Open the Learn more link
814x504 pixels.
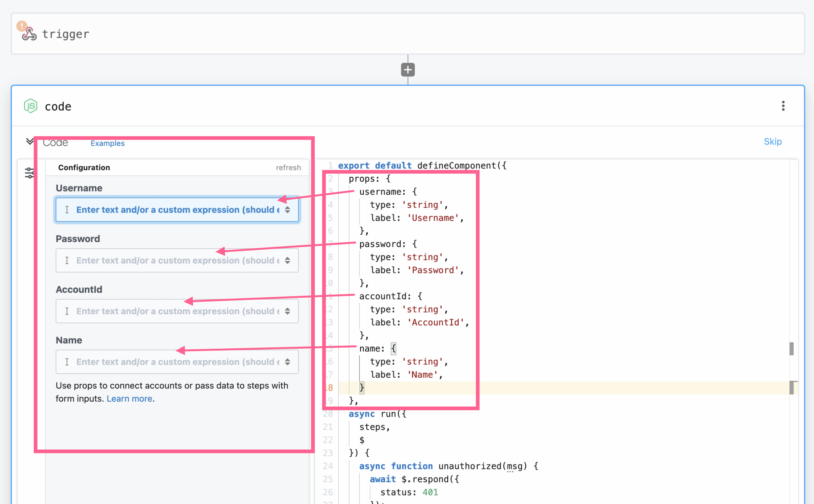(130, 399)
